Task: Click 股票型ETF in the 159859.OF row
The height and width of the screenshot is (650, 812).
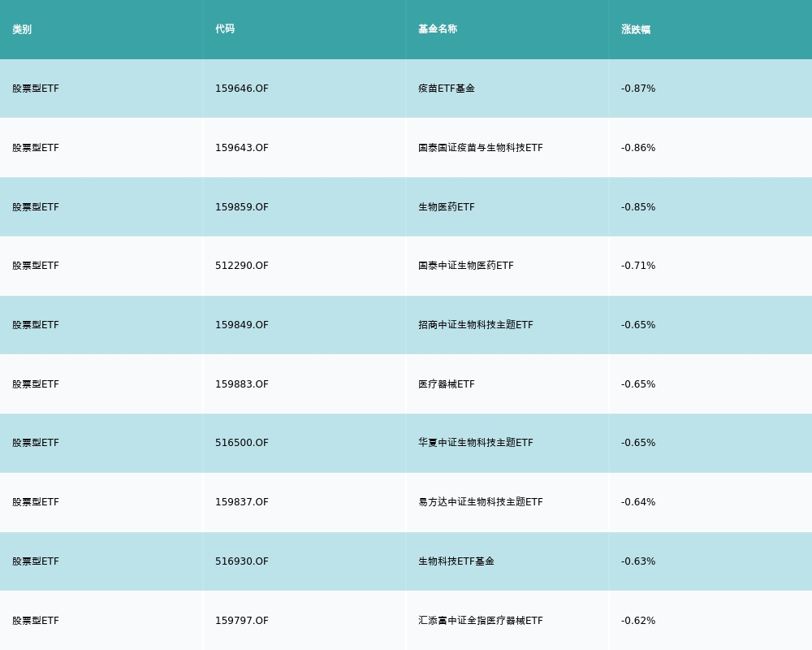Action: (x=36, y=207)
